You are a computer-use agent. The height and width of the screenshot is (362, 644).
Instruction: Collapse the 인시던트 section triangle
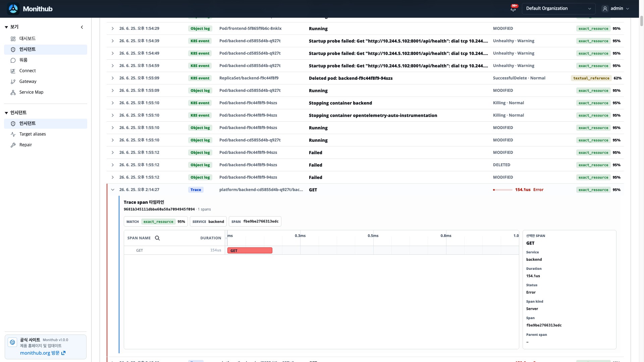(6, 113)
